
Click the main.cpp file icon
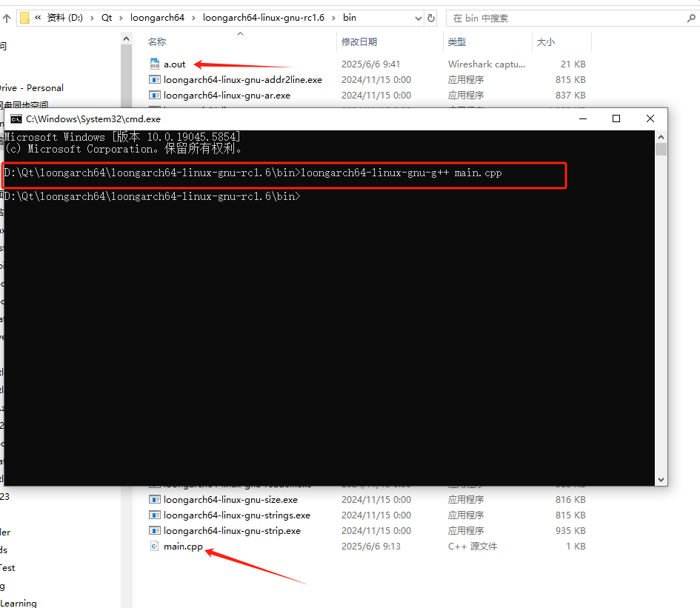[155, 546]
